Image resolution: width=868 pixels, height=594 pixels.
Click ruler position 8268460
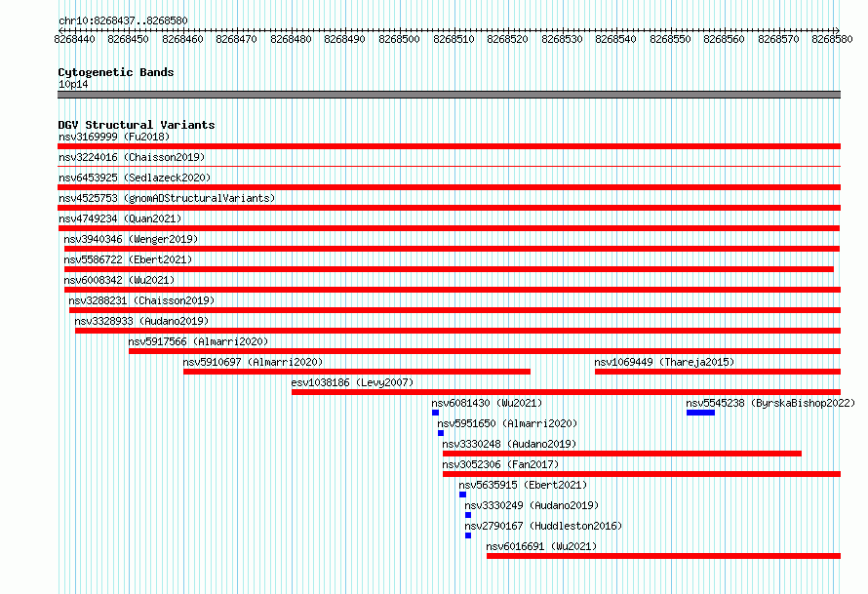(182, 39)
